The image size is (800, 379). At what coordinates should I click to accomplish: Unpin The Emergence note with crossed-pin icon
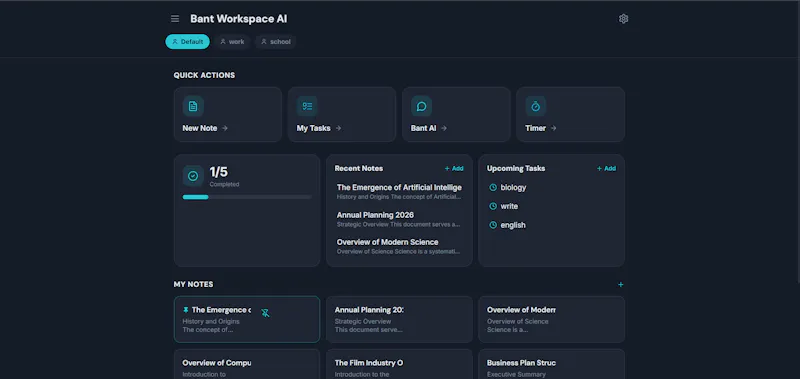(x=265, y=313)
